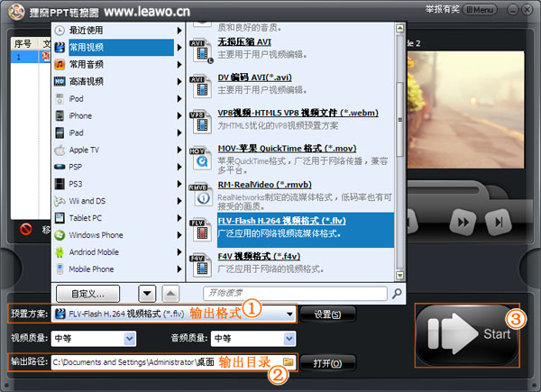Click format list scrollbar up arrow
Screen dimensions: 541x392
tap(399, 28)
